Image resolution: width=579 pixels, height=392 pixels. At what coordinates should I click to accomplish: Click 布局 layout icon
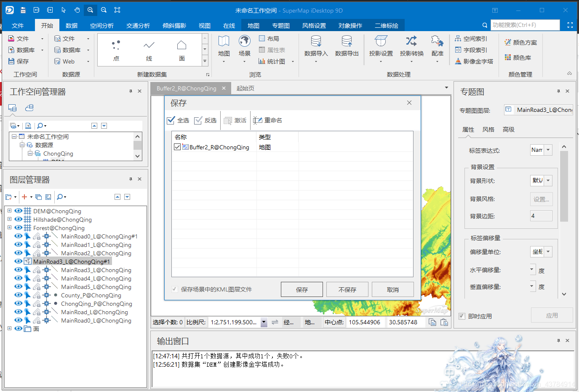(x=262, y=38)
